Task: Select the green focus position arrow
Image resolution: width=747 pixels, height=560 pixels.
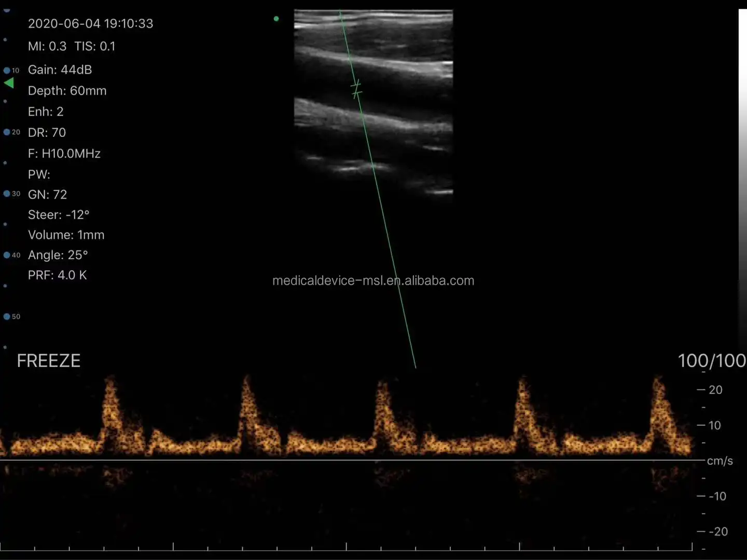Action: pos(9,82)
